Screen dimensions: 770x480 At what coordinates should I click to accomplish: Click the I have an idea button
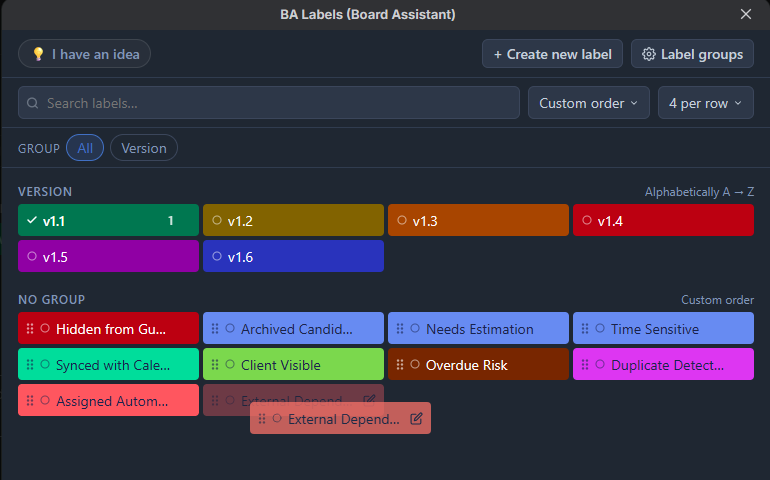pos(84,54)
